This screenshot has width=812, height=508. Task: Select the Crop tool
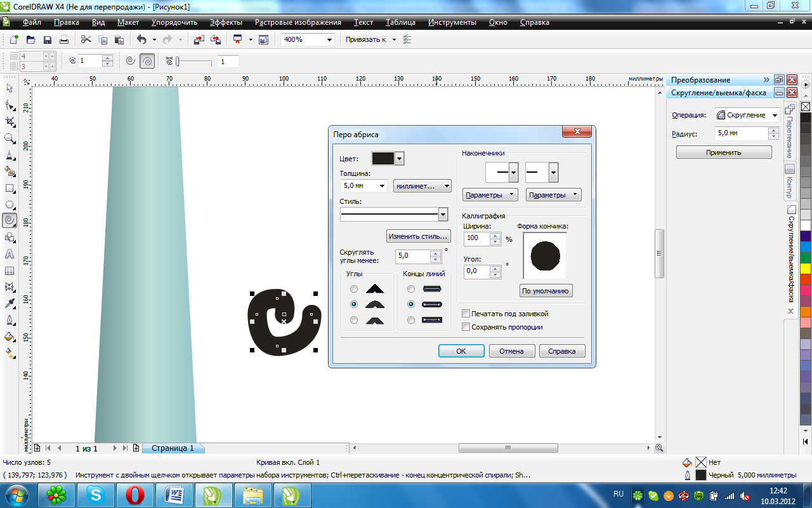tap(10, 121)
